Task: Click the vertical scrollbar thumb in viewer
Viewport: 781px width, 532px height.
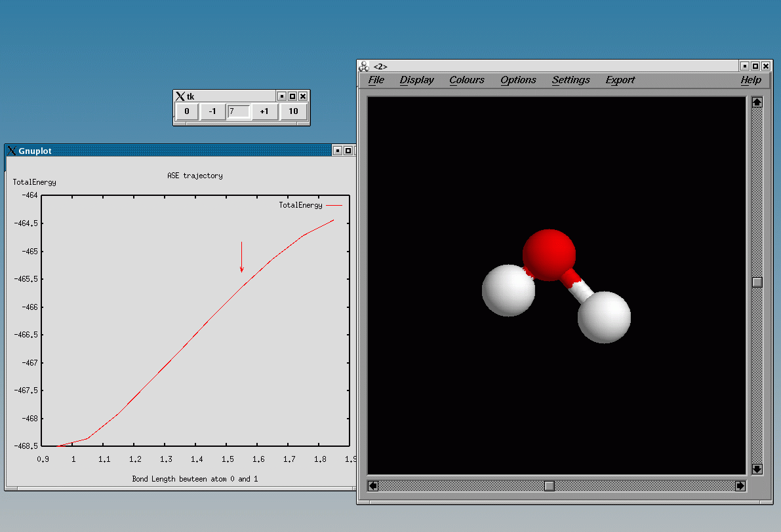Action: coord(757,282)
